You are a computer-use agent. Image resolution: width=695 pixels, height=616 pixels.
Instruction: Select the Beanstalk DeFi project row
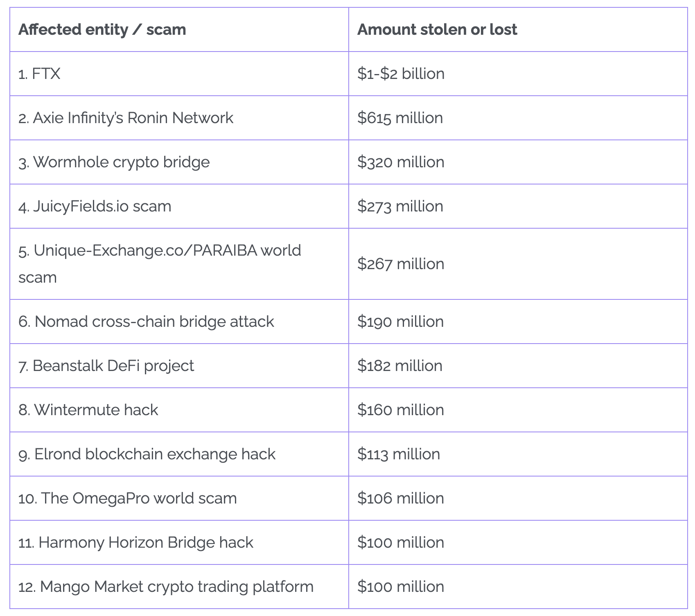(x=106, y=366)
